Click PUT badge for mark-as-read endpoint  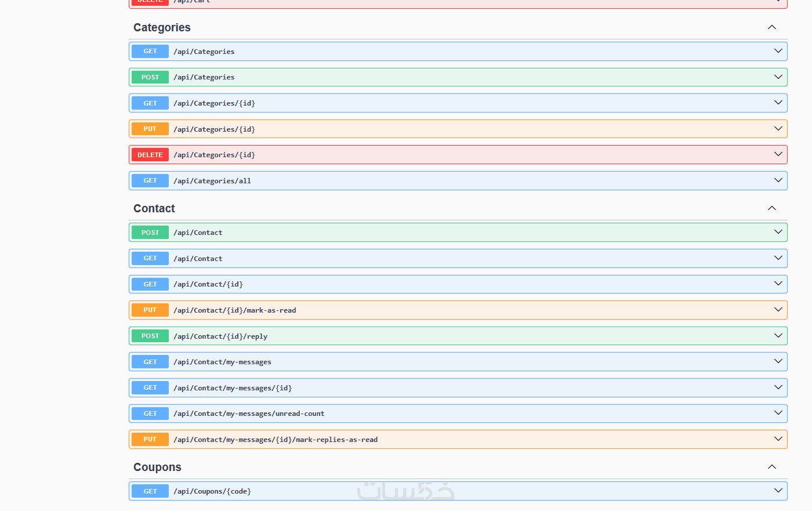[150, 310]
